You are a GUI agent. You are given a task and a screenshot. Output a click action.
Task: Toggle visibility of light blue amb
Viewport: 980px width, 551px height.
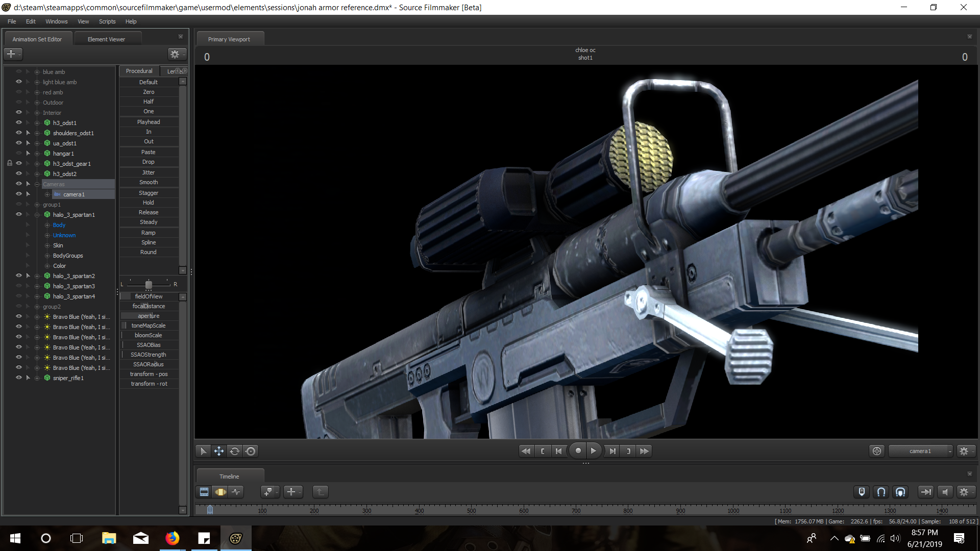tap(19, 82)
